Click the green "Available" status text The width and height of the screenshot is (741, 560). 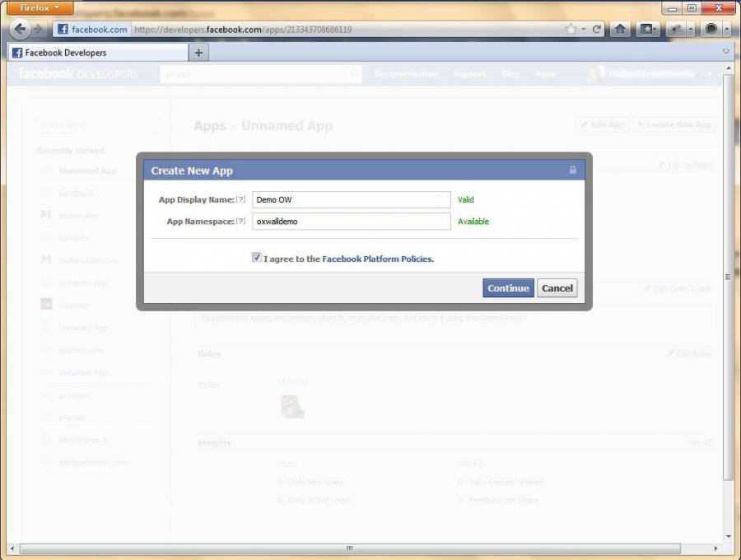473,222
